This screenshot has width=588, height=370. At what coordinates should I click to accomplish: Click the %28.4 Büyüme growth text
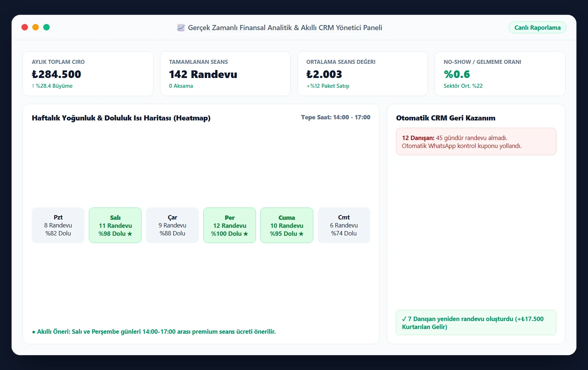52,86
